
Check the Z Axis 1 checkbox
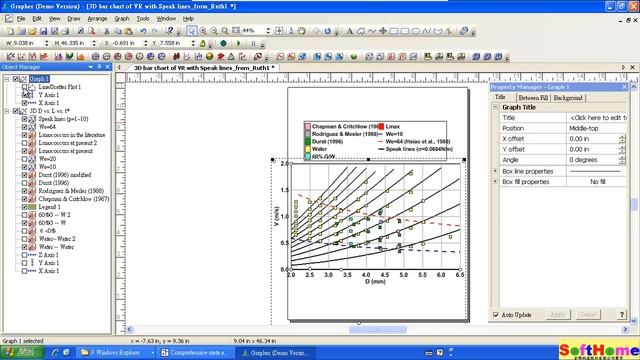(24, 255)
